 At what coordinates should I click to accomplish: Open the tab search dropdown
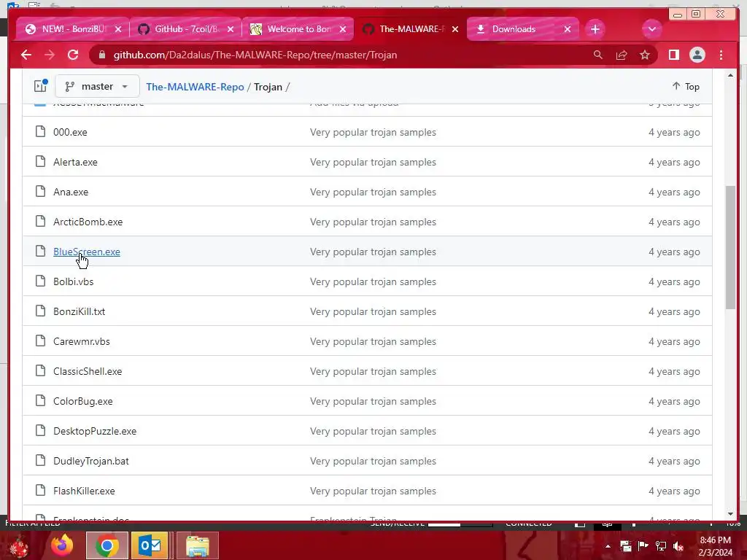[651, 29]
